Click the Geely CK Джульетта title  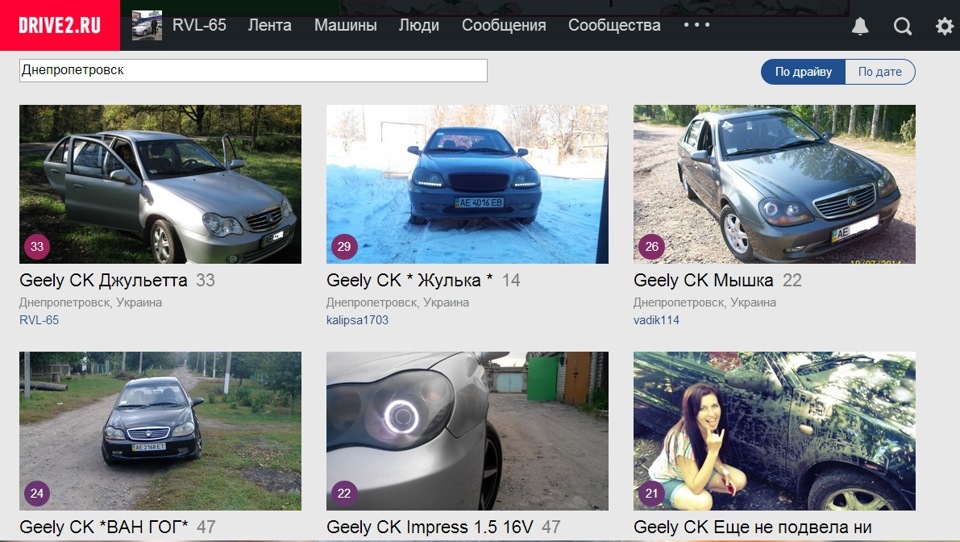click(103, 280)
